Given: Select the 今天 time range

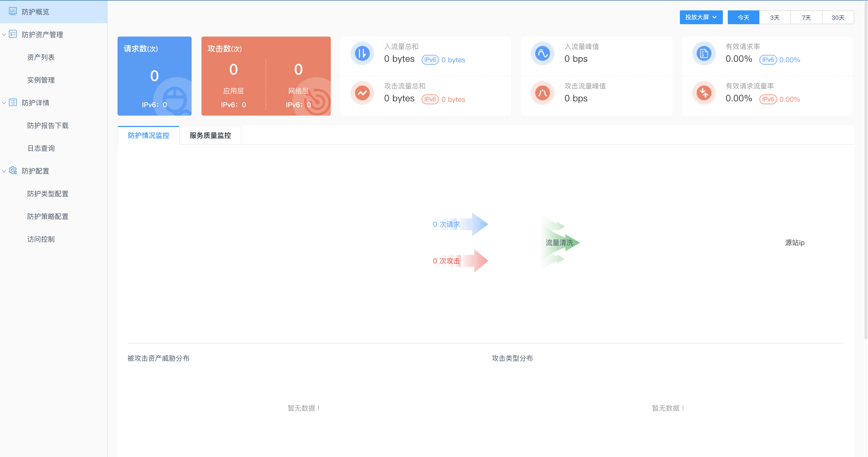Looking at the screenshot, I should pos(743,17).
